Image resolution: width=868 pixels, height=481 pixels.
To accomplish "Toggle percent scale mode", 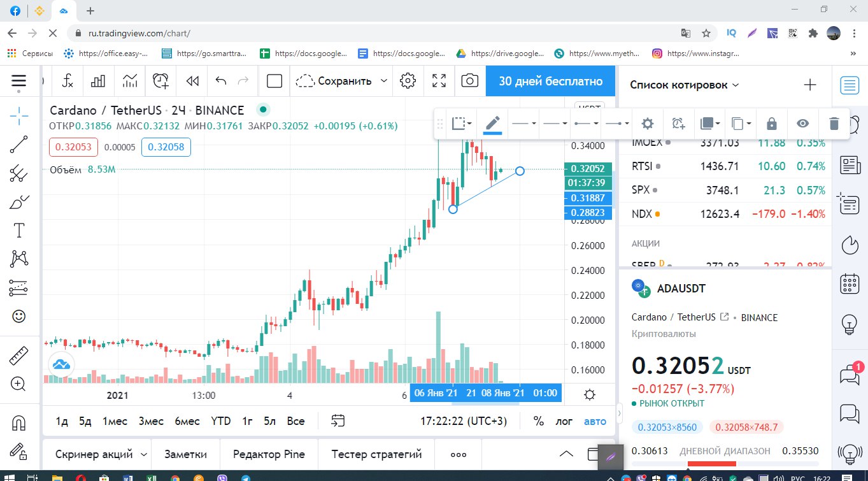I will (539, 421).
